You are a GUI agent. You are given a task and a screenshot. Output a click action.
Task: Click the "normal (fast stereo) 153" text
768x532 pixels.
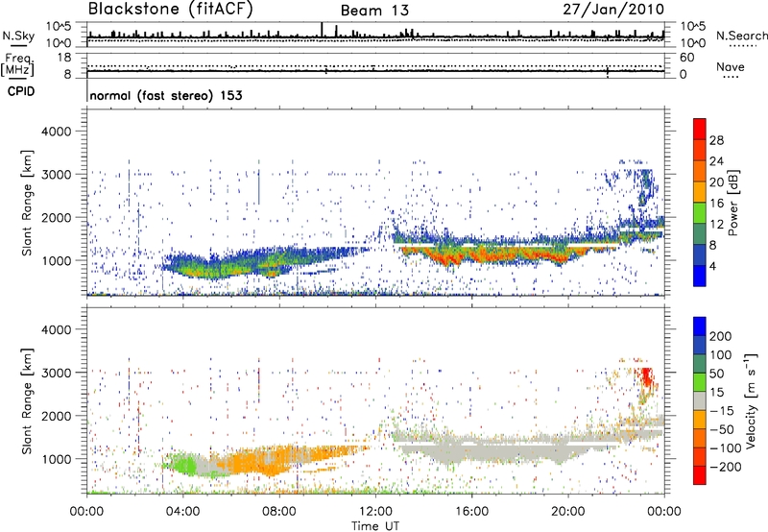[x=166, y=95]
